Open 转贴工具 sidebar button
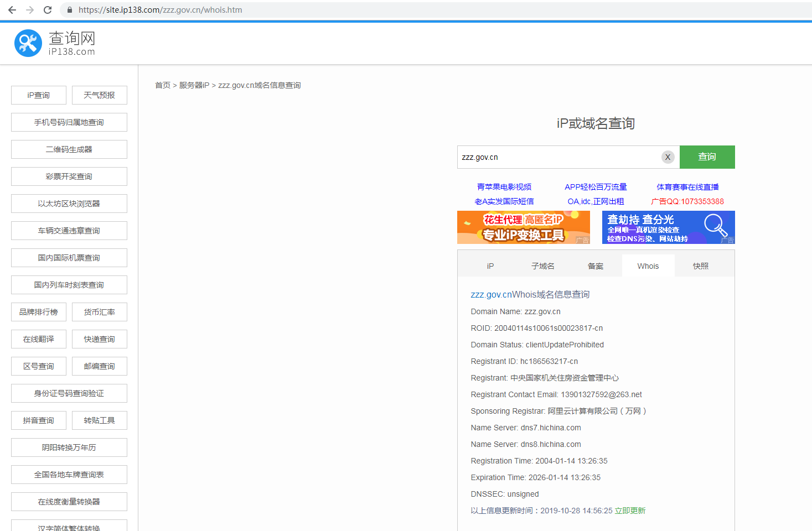Image resolution: width=812 pixels, height=531 pixels. point(100,420)
